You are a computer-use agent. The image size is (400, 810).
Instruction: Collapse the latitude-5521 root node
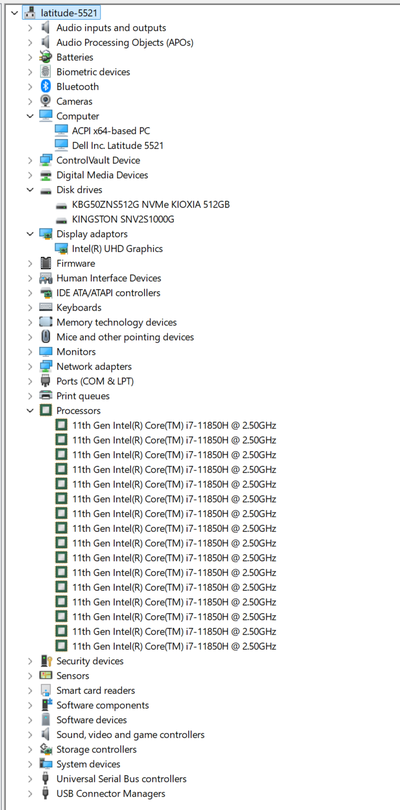14,13
